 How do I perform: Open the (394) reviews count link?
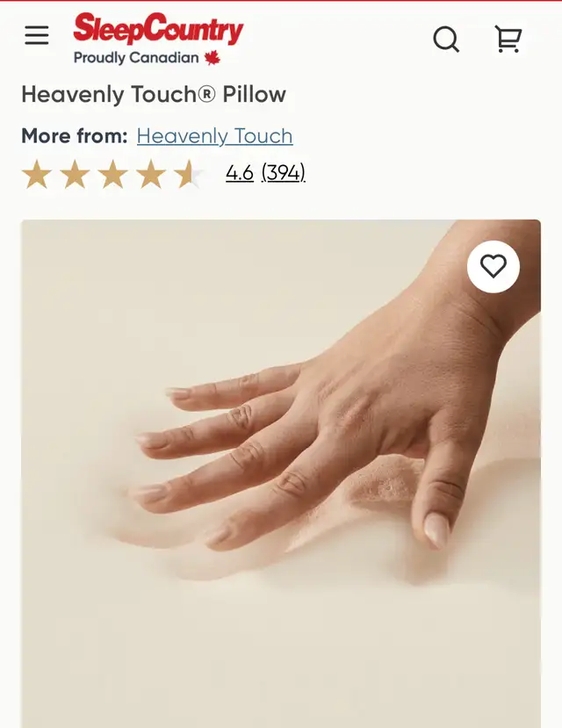pos(283,173)
